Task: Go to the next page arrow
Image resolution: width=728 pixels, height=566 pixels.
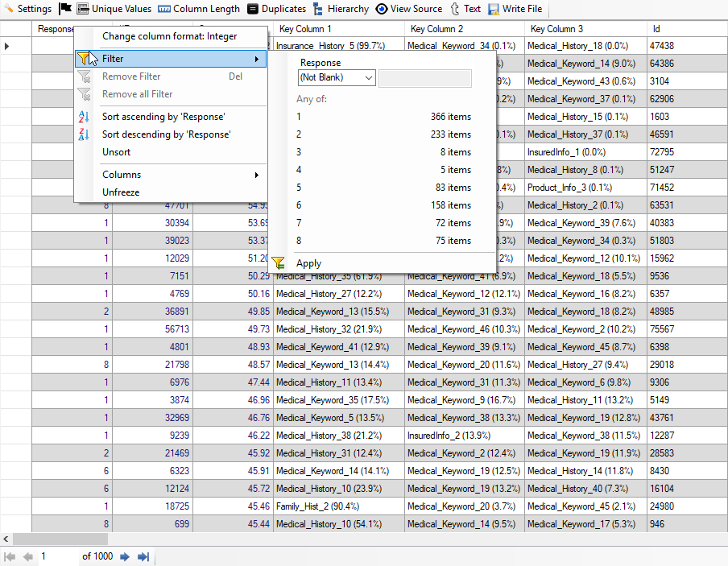Action: 125,556
